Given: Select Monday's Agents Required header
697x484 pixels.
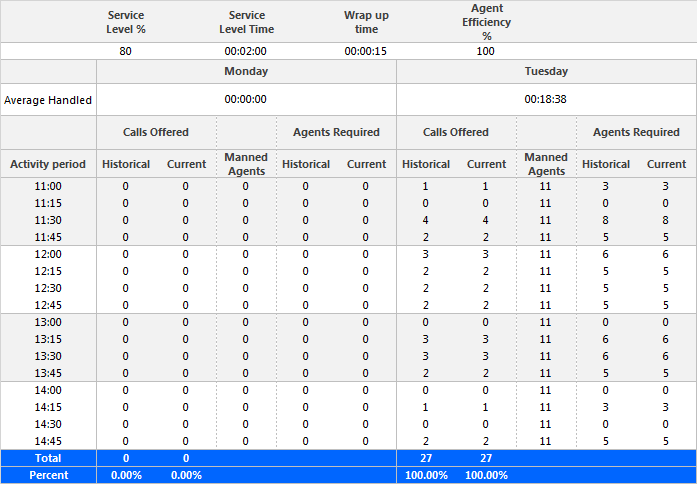Looking at the screenshot, I should [x=336, y=132].
